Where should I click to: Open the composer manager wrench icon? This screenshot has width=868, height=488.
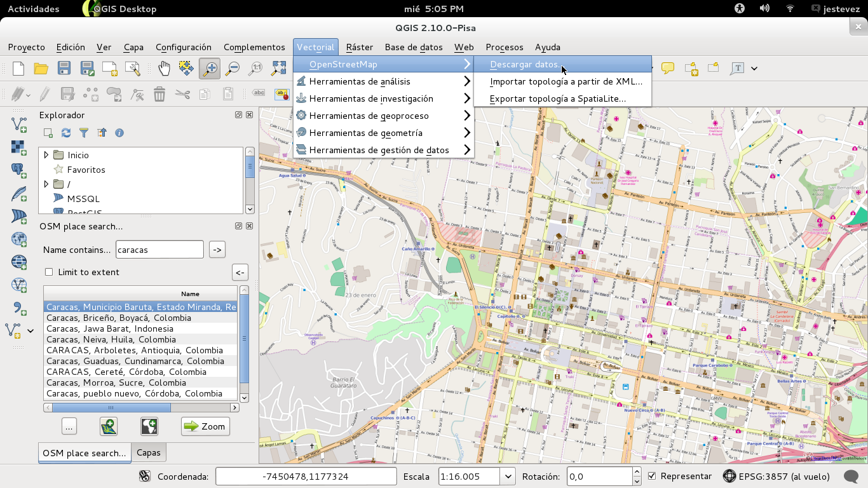tap(133, 68)
